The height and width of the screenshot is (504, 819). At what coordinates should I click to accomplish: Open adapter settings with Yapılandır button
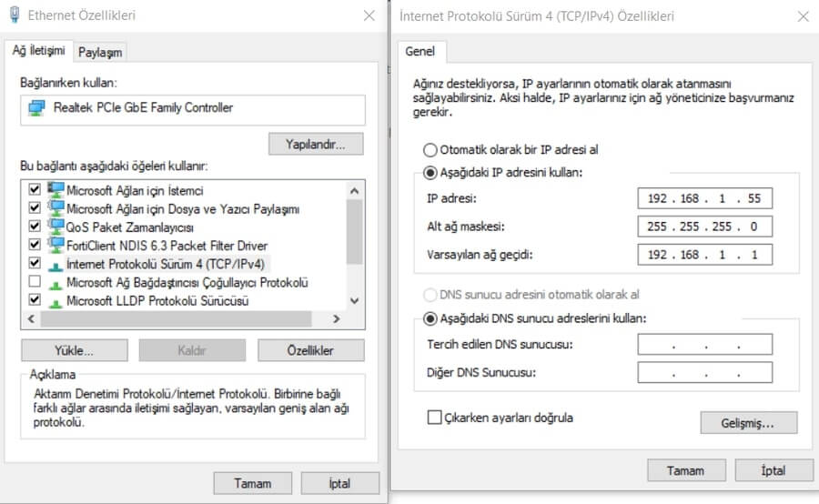coord(316,144)
